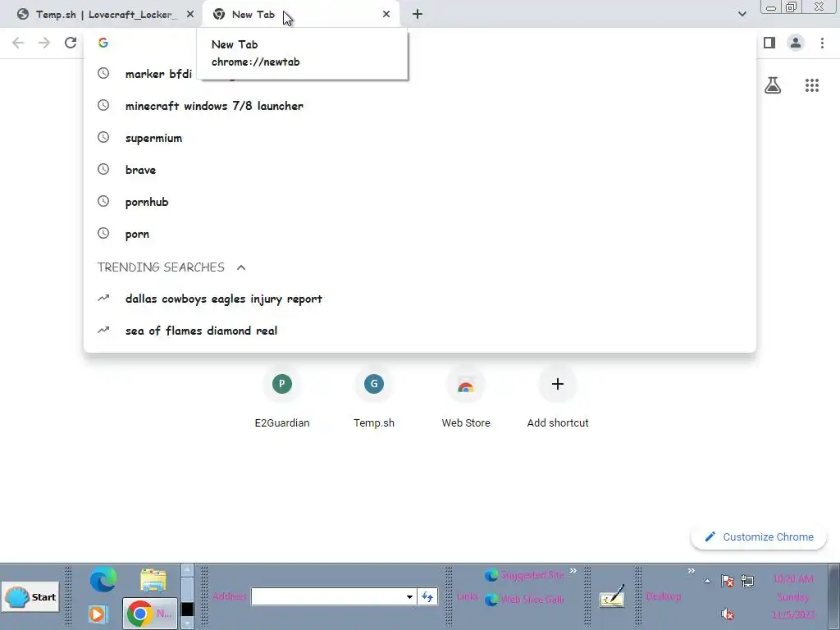Open Chrome side panel
This screenshot has width=840, height=630.
pos(769,43)
